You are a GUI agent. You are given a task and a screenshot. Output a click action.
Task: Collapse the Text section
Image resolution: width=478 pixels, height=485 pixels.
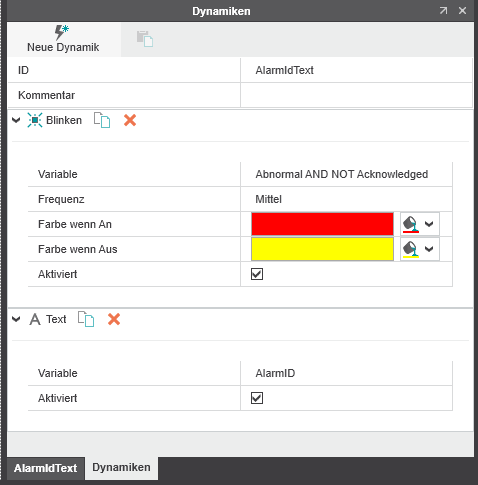16,319
